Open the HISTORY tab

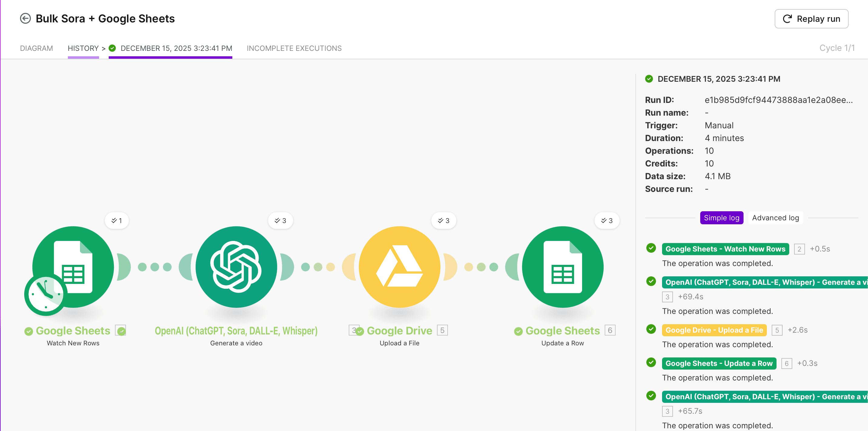(x=83, y=48)
